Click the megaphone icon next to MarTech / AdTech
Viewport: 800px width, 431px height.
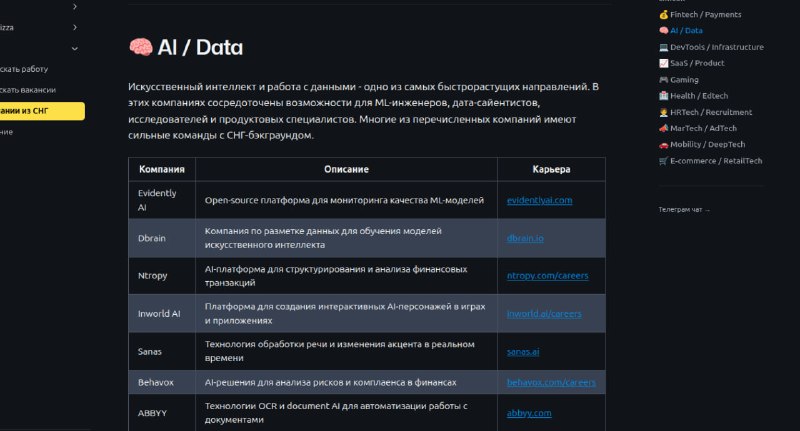point(663,128)
